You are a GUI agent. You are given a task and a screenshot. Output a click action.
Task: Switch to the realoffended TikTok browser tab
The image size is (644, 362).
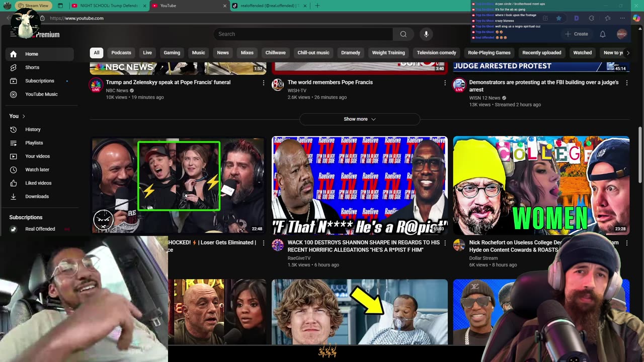point(270,6)
